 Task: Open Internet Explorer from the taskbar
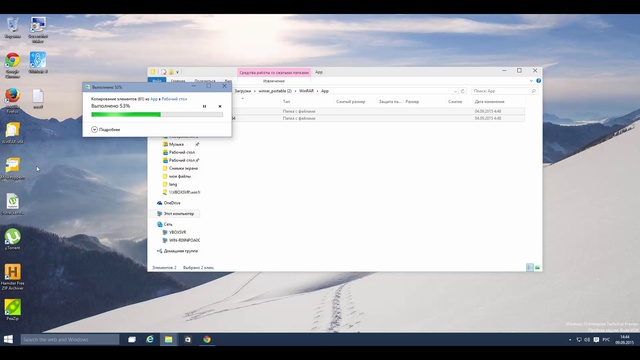click(150, 339)
